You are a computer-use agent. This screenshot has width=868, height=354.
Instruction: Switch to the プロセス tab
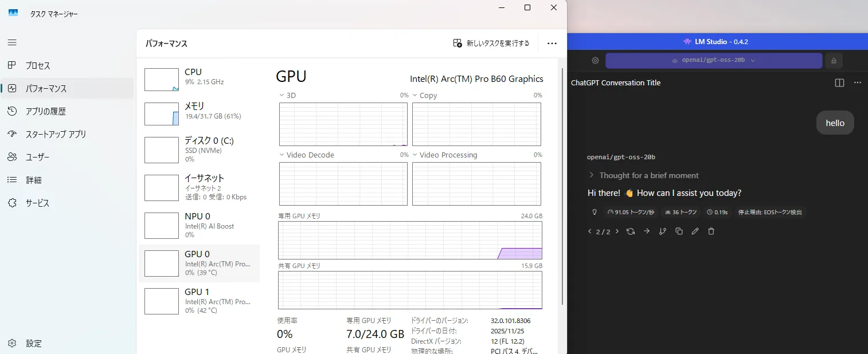(x=38, y=66)
